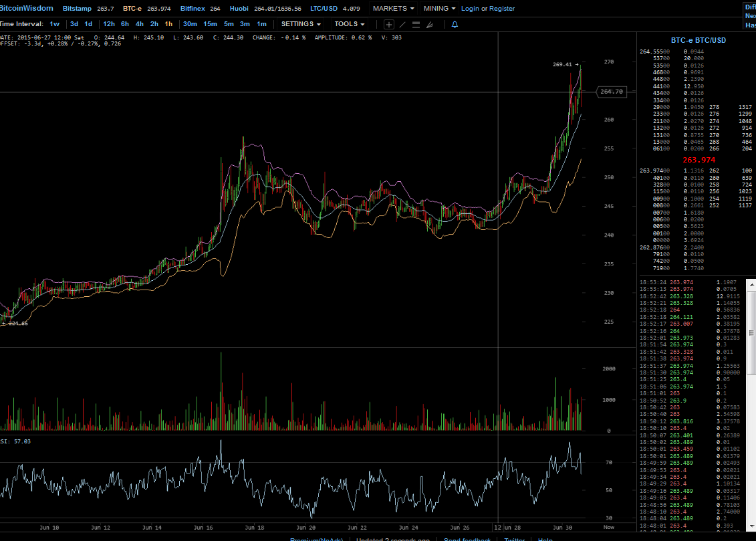Image resolution: width=756 pixels, height=541 pixels.
Task: Click the 2000 volume axis label
Action: 609,369
